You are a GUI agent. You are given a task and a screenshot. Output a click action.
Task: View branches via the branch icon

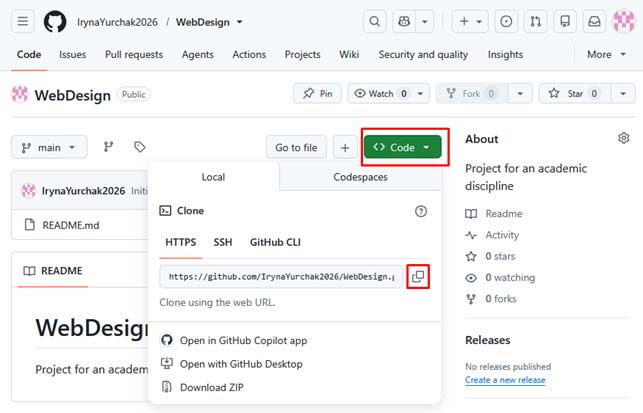coord(108,147)
